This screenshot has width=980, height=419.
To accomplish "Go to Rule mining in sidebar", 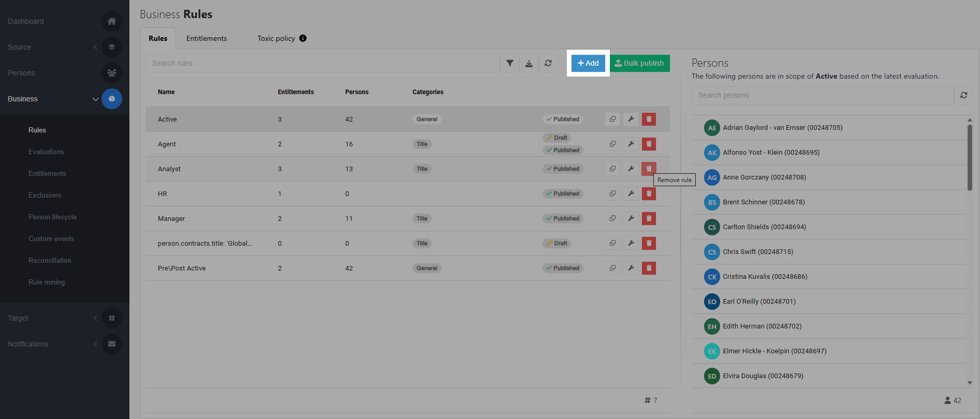I will pyautogui.click(x=47, y=282).
